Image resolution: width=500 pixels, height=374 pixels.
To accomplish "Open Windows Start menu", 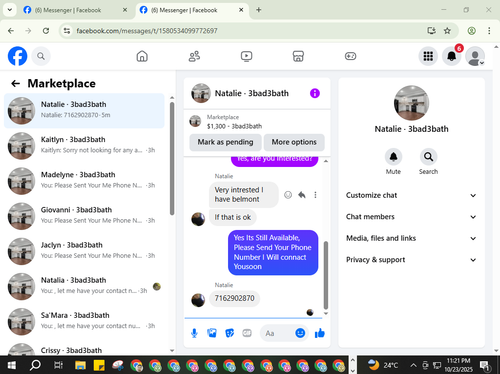I will 12,365.
